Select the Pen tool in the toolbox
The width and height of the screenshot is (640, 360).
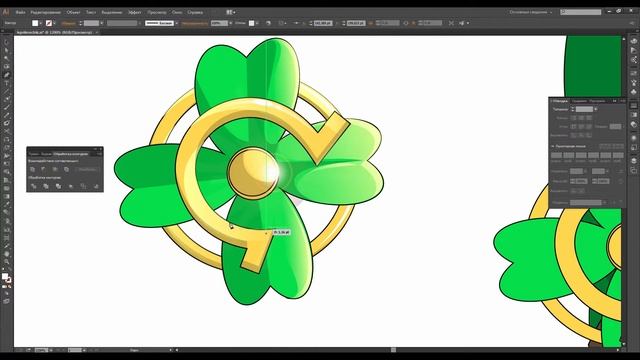click(7, 75)
